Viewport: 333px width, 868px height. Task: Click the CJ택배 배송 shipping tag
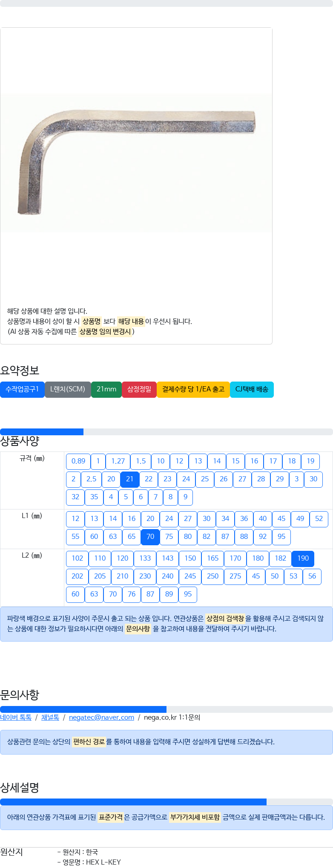pos(252,389)
